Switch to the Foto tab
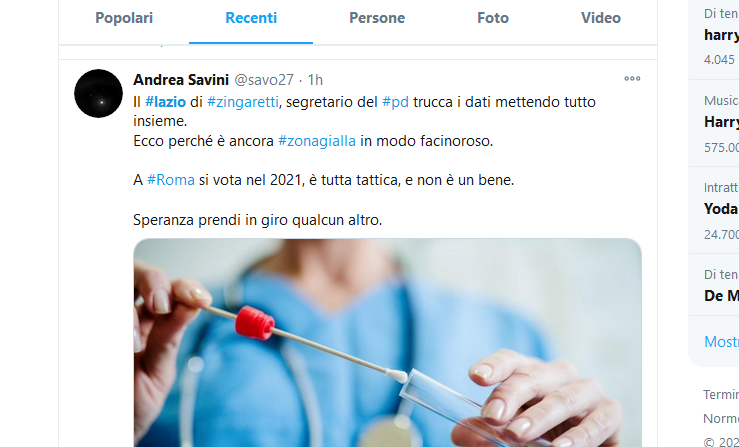The image size is (739, 447). 493,18
